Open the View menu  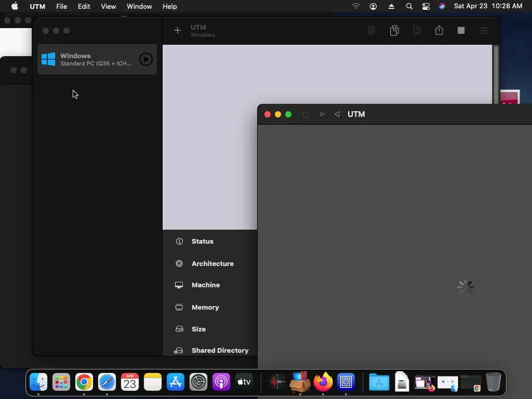pyautogui.click(x=108, y=6)
